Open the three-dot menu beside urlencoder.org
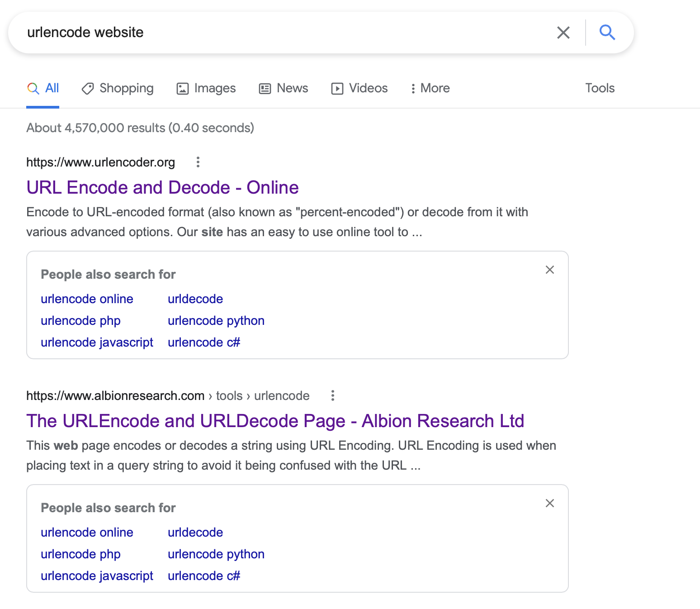 pos(198,162)
